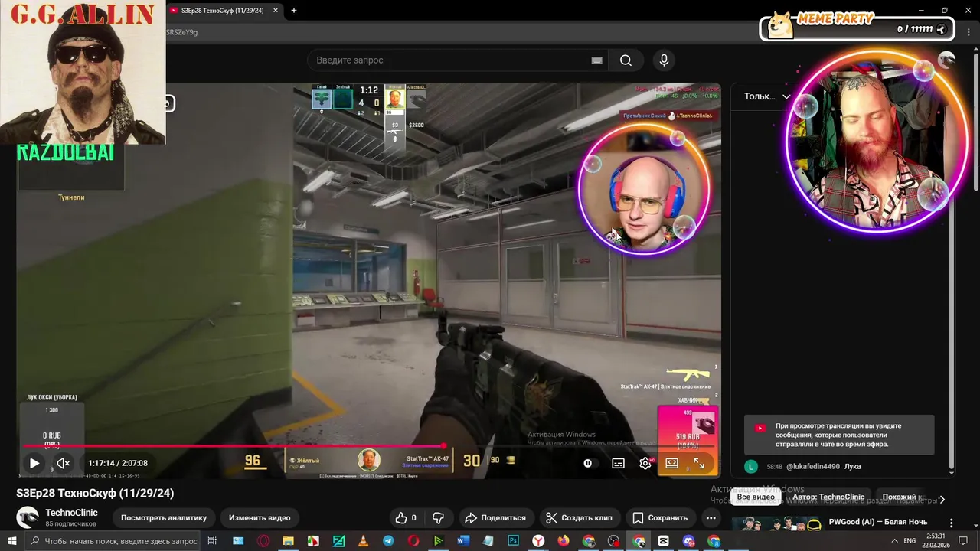
Task: Select the Автор: TechnoClinic chip
Action: click(828, 497)
